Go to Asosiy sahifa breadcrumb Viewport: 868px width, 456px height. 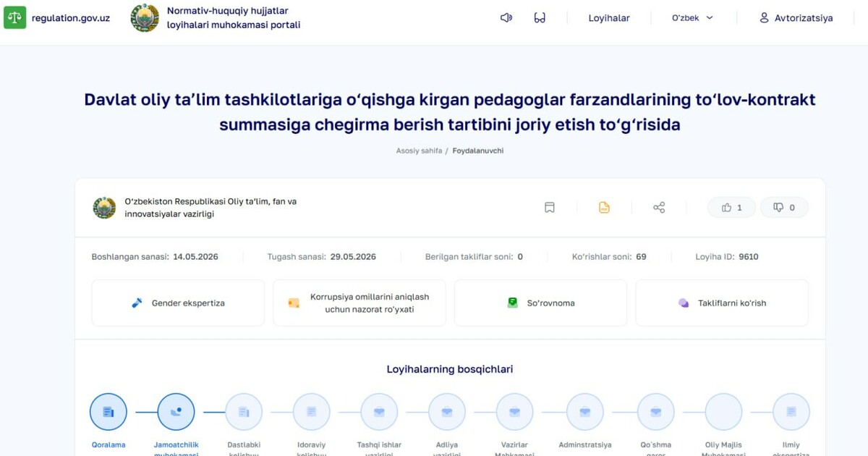[x=419, y=151]
